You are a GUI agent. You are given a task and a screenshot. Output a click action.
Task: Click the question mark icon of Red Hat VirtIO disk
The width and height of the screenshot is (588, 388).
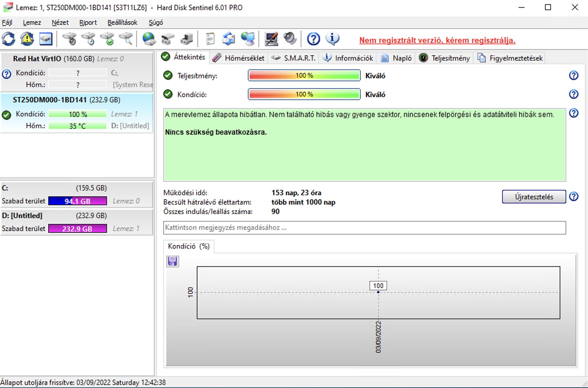6,74
